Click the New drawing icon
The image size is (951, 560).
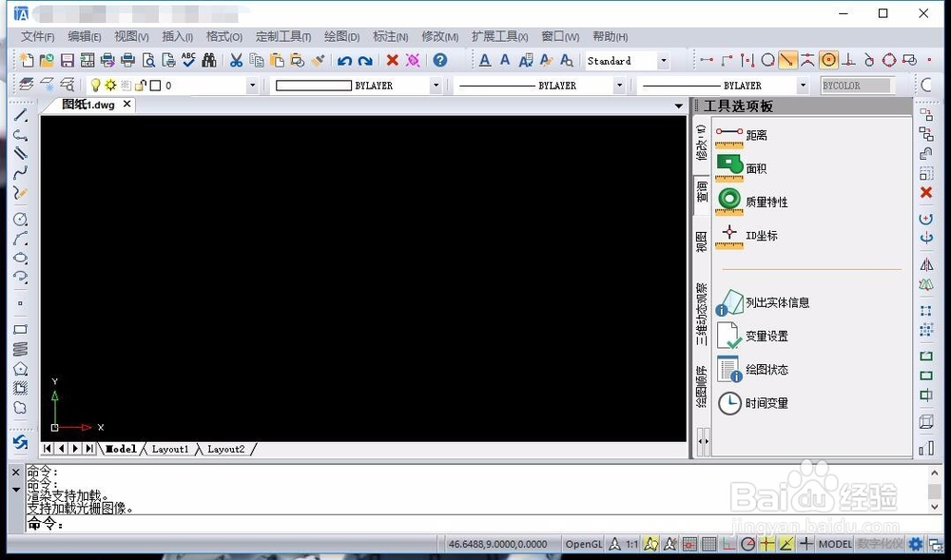click(x=27, y=60)
